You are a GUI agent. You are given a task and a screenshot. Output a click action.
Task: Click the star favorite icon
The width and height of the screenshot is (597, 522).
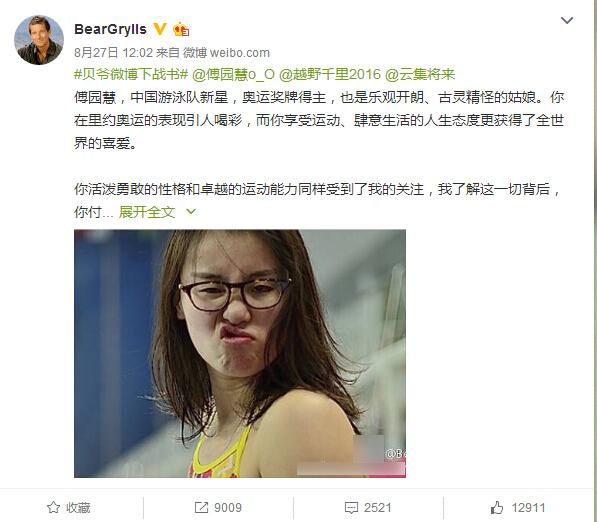pyautogui.click(x=53, y=507)
